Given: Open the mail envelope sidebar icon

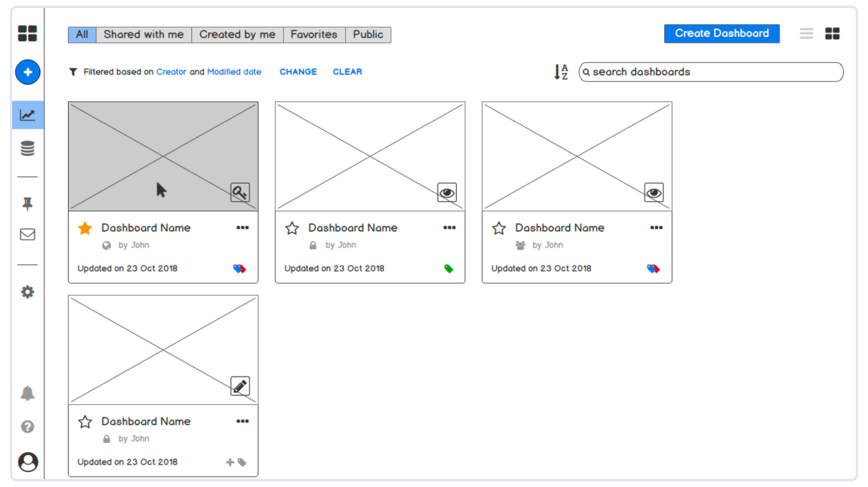Looking at the screenshot, I should 27,234.
